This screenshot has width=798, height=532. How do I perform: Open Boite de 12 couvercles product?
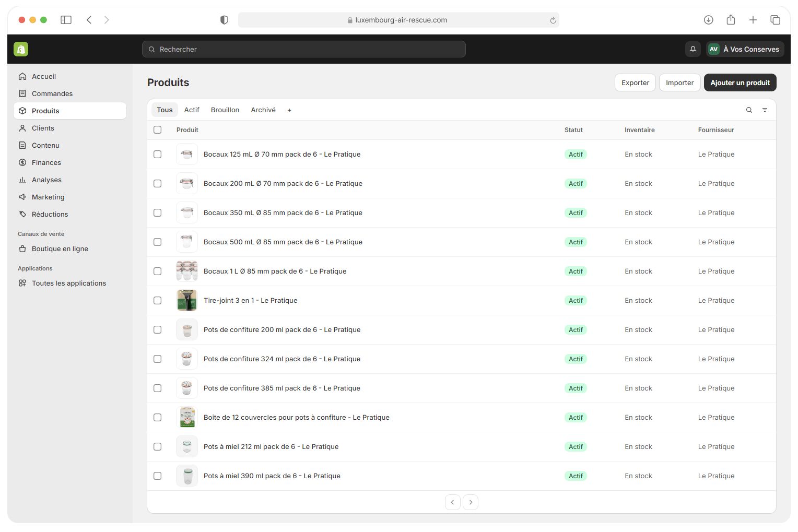coord(297,418)
